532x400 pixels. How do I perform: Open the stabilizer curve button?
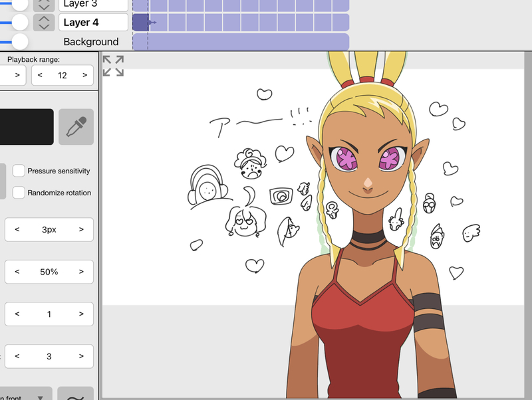pos(75,395)
